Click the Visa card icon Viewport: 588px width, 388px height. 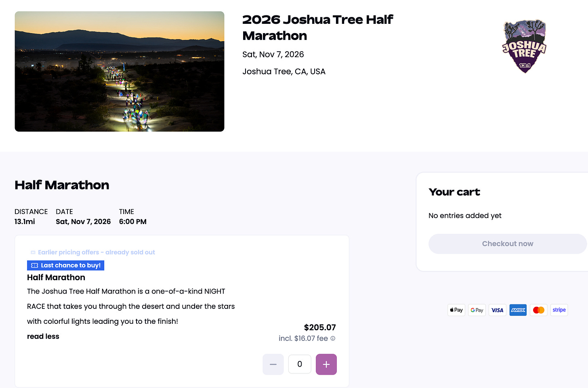coord(498,310)
